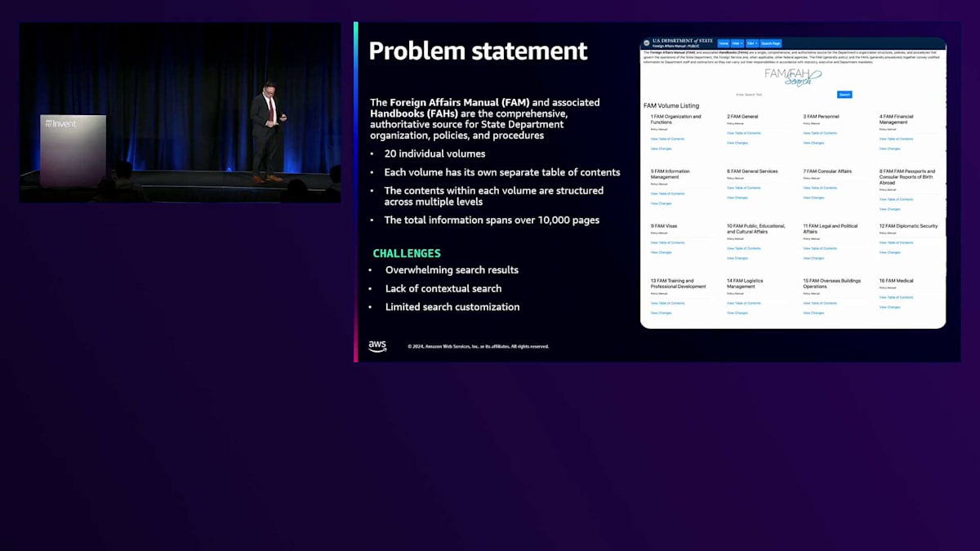The width and height of the screenshot is (980, 551).
Task: Focus the Enter Search Text field
Action: click(784, 95)
